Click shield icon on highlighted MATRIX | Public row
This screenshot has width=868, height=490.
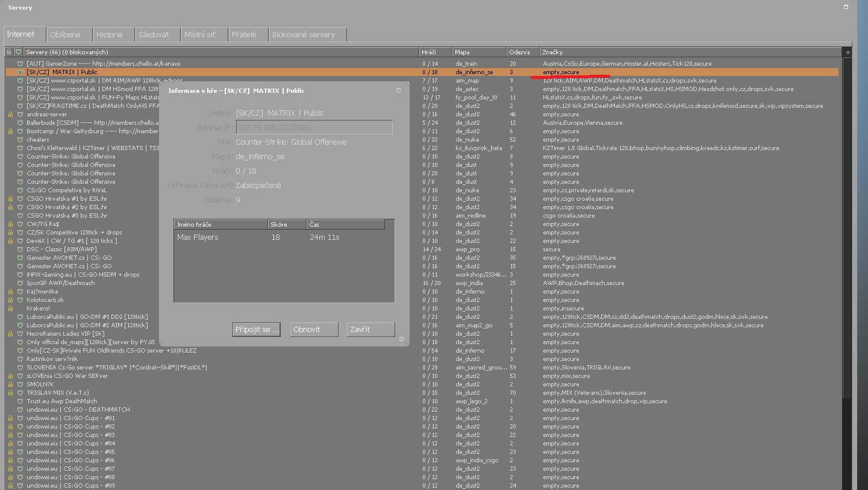pyautogui.click(x=19, y=72)
